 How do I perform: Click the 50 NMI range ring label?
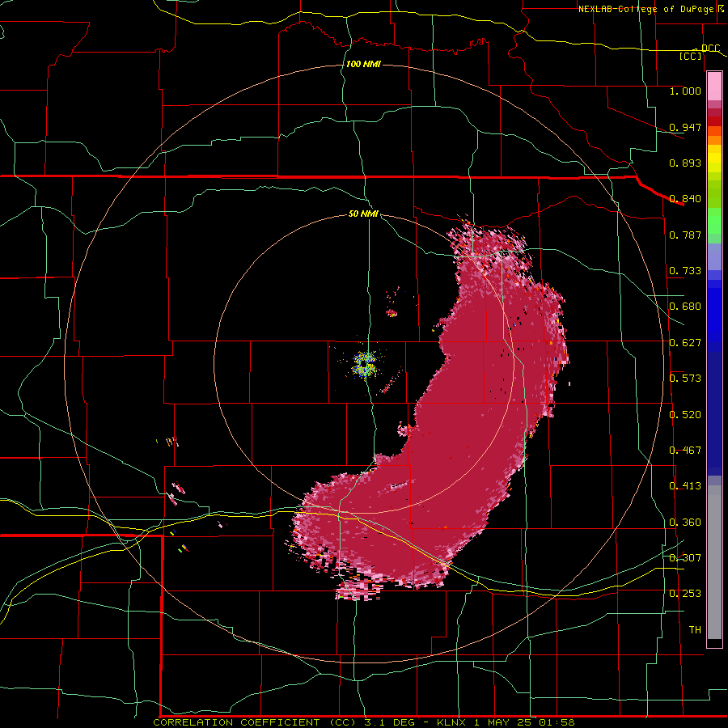(x=363, y=214)
